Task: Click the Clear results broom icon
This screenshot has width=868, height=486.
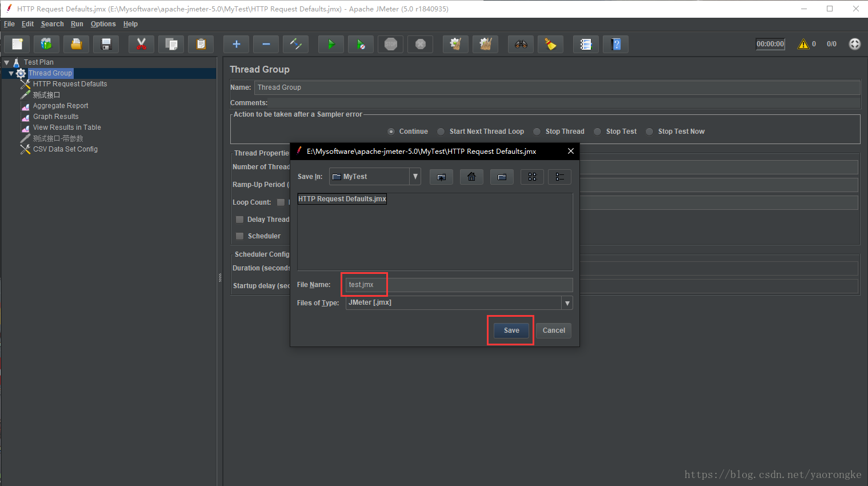Action: click(455, 44)
